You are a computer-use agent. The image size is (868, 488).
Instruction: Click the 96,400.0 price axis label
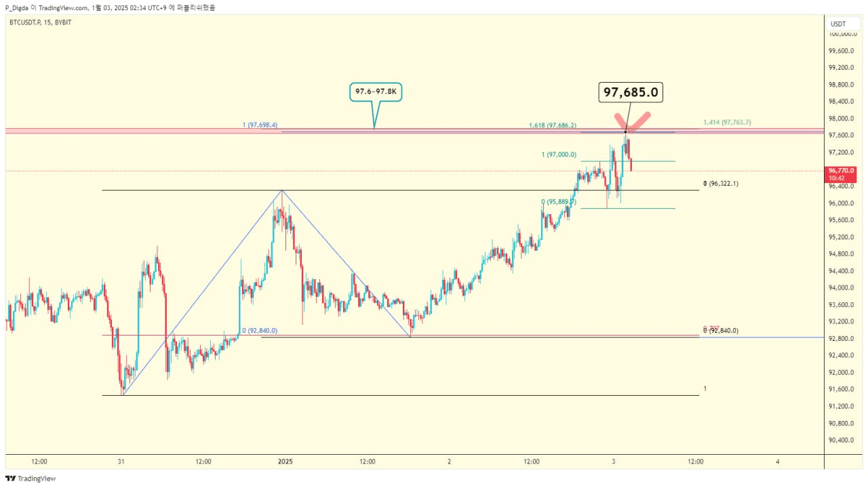tap(840, 186)
